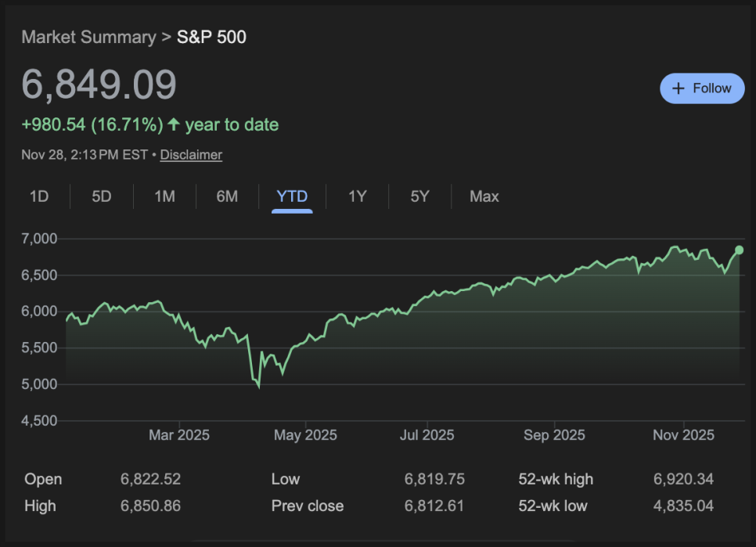Switch to the 6M chart view

[x=227, y=196]
